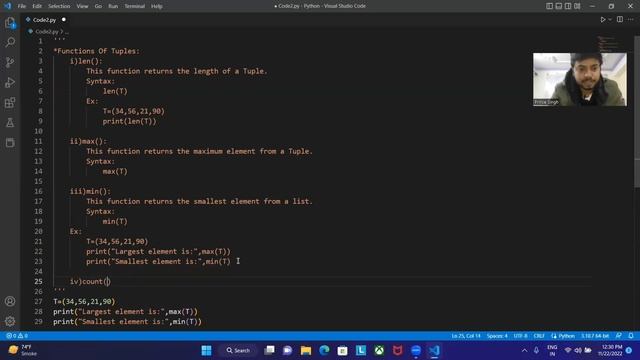This screenshot has height=360, width=640.
Task: Open Microsoft Store from the taskbar
Action: pos(342,350)
